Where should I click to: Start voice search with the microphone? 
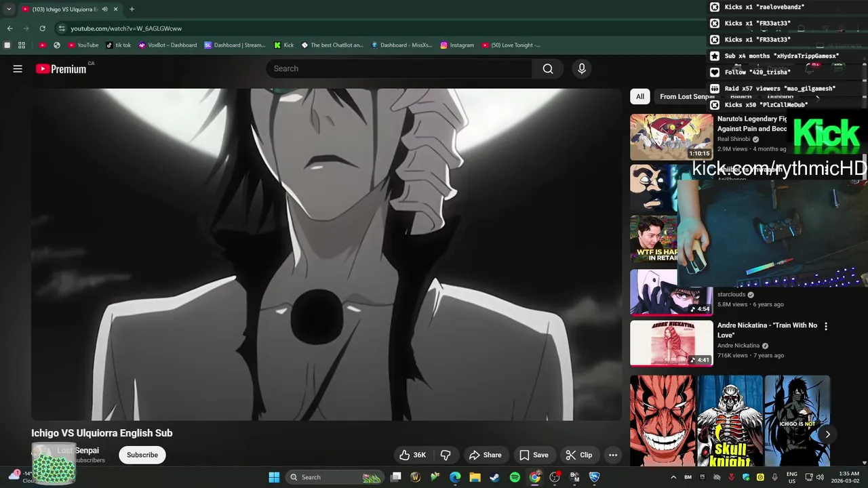[x=581, y=68]
